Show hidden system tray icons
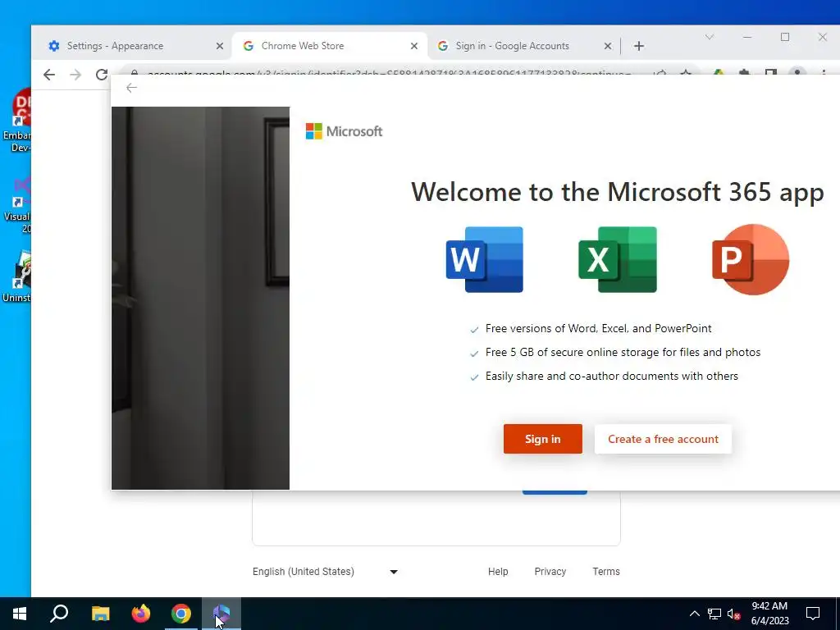The image size is (840, 630). tap(694, 614)
